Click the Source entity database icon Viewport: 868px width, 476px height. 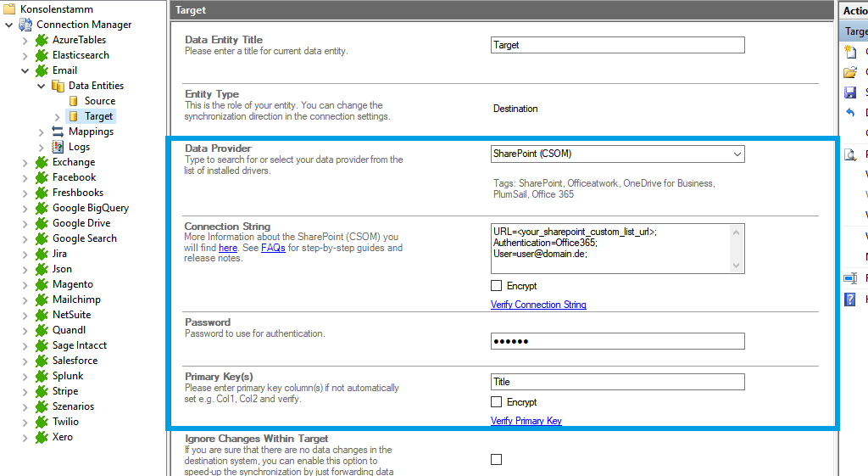tap(74, 101)
